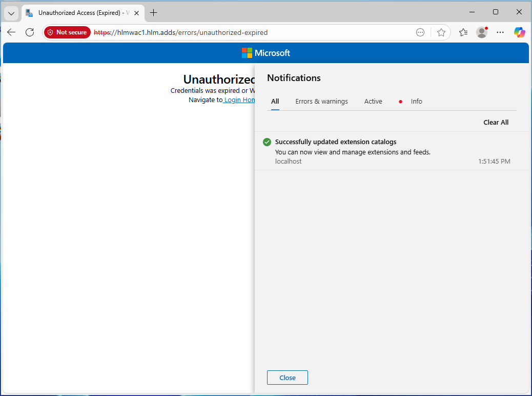Switch to Errors & warnings tab
This screenshot has width=532, height=396.
tap(321, 102)
